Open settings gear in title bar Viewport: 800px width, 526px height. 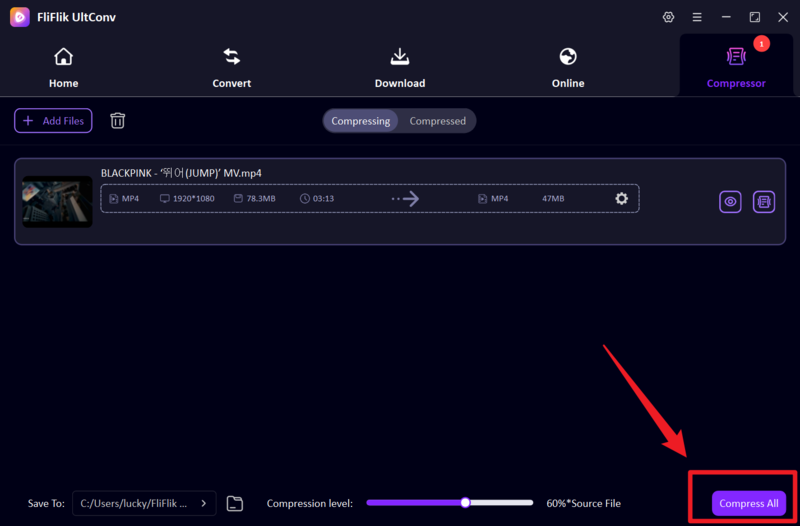coord(668,17)
